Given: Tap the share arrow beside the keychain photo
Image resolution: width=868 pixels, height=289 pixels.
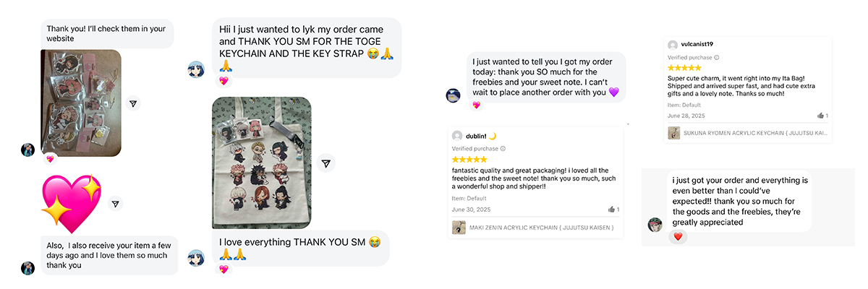Looking at the screenshot, I should click(133, 104).
